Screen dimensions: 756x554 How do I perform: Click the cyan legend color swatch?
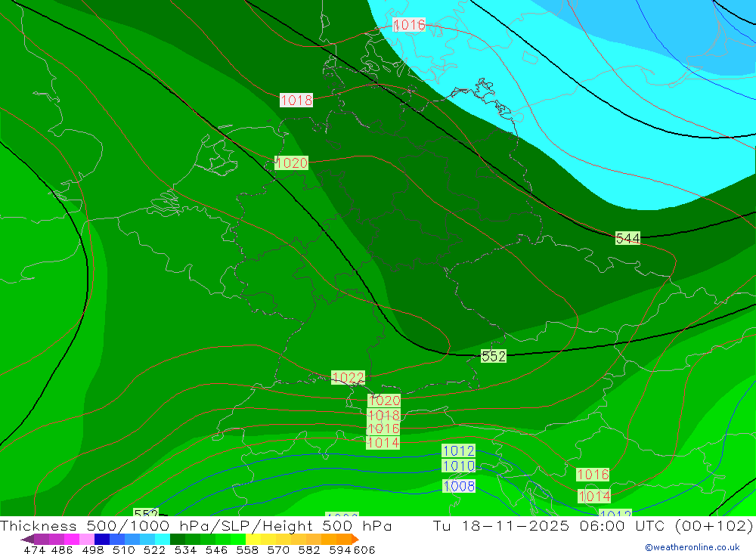pyautogui.click(x=163, y=539)
